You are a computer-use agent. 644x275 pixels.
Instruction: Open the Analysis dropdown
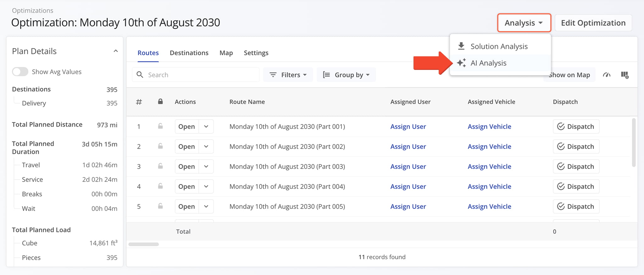coord(524,23)
